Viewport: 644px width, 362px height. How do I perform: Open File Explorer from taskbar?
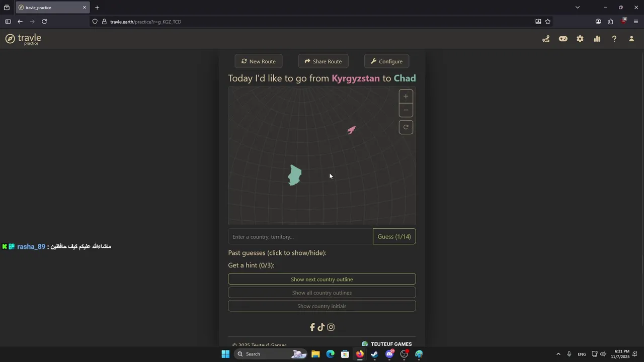pyautogui.click(x=315, y=354)
